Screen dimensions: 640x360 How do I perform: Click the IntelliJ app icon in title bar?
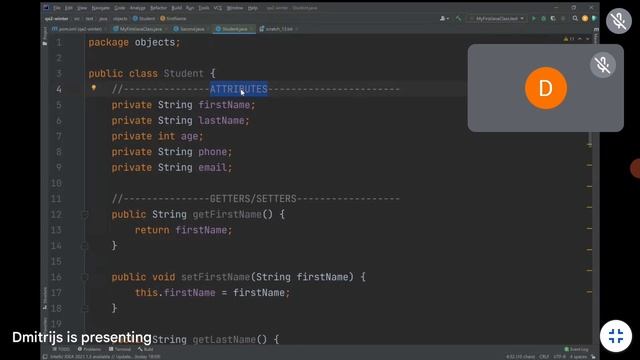click(x=47, y=8)
